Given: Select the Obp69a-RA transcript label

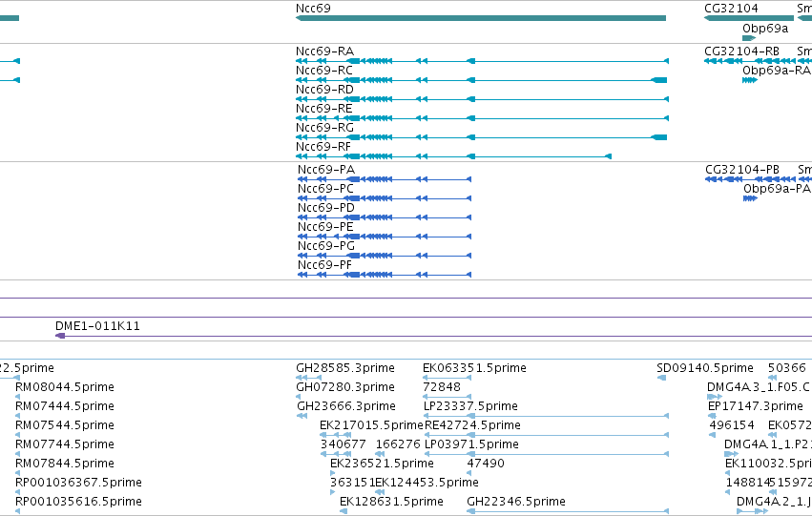Looking at the screenshot, I should tap(777, 71).
